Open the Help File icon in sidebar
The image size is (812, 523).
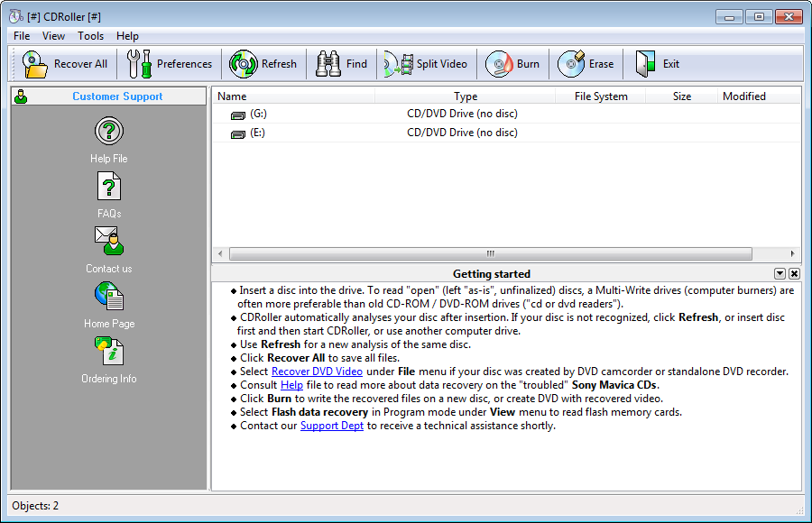click(109, 131)
